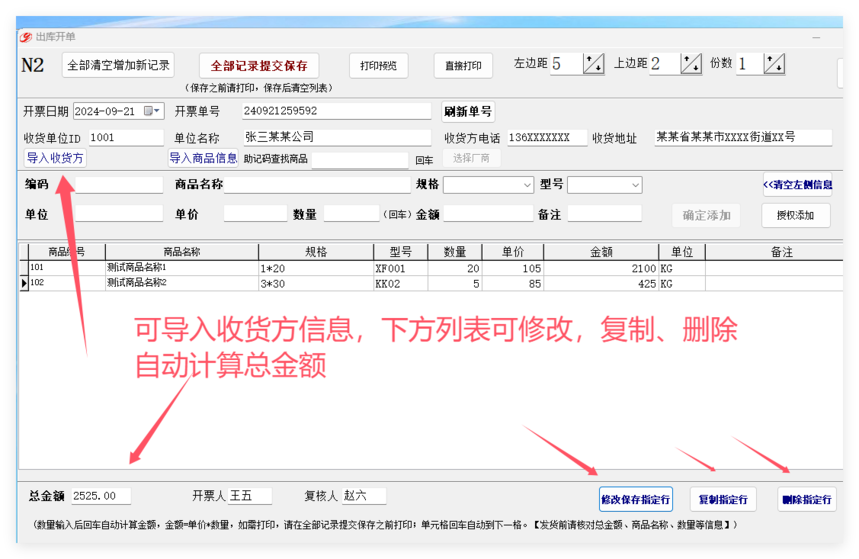Focus the 单位名称 field 张三某某公司
The height and width of the screenshot is (559, 859).
click(336, 138)
